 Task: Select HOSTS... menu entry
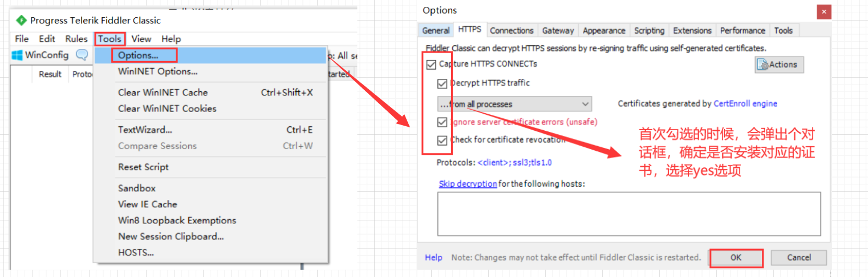point(211,252)
